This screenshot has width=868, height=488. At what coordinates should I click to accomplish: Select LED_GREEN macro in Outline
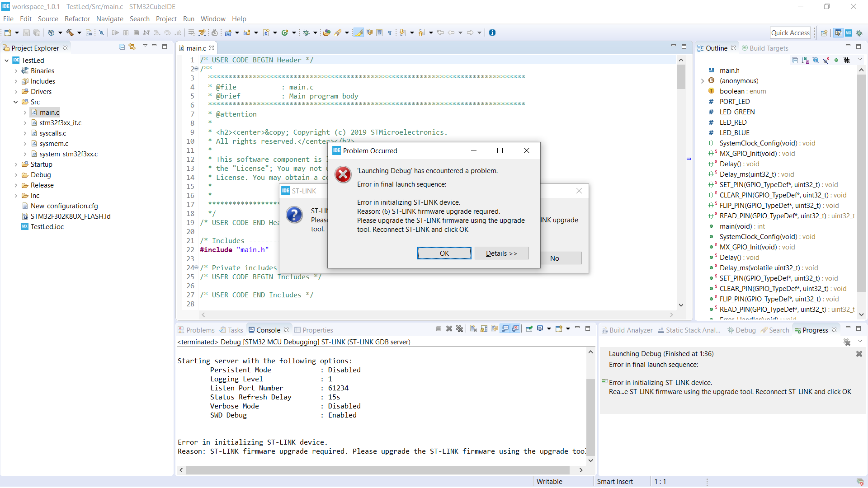[737, 112]
